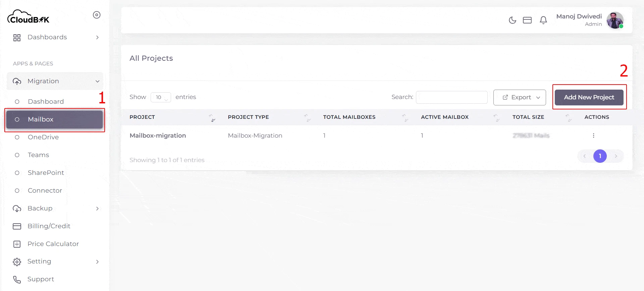
Task: Open Dashboards grid icon in sidebar
Action: [x=17, y=37]
